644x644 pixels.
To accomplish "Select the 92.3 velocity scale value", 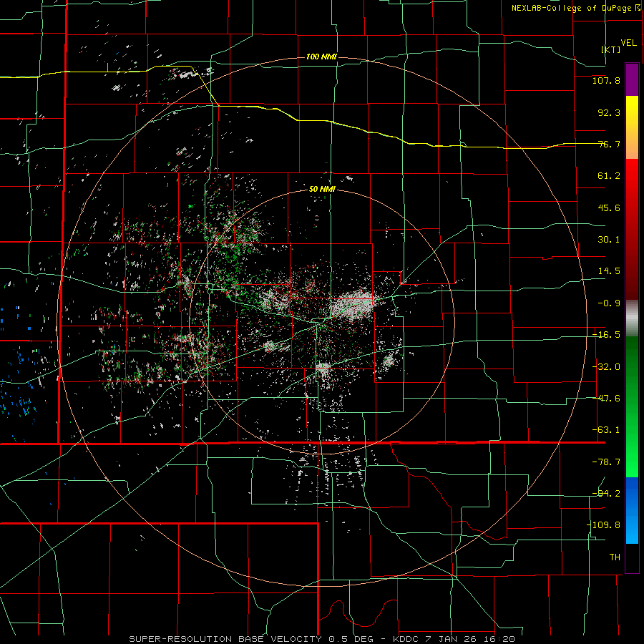I will pyautogui.click(x=609, y=112).
